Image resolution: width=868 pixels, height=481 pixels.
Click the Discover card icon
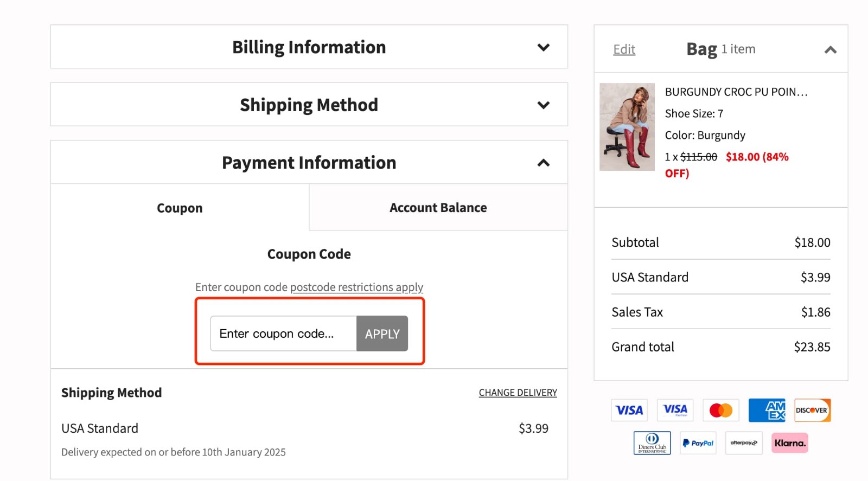[x=812, y=411]
